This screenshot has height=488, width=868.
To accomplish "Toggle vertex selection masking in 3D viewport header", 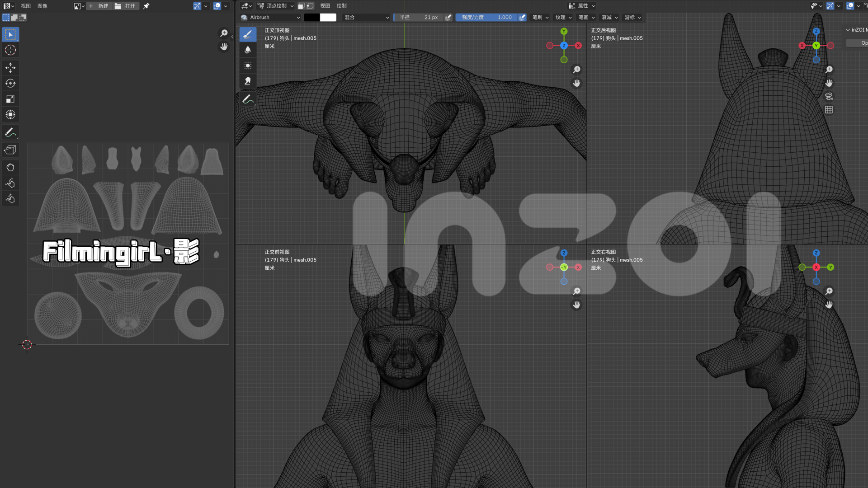I will point(310,6).
